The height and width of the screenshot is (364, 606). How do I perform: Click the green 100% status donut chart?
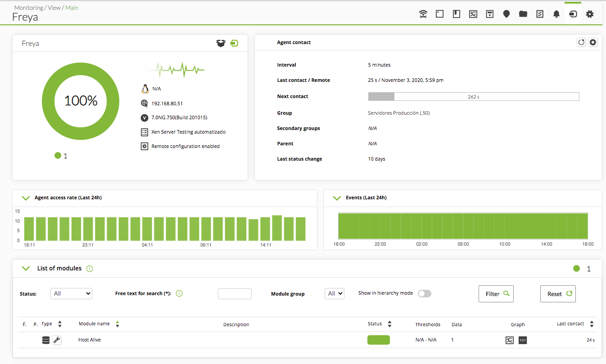point(81,100)
